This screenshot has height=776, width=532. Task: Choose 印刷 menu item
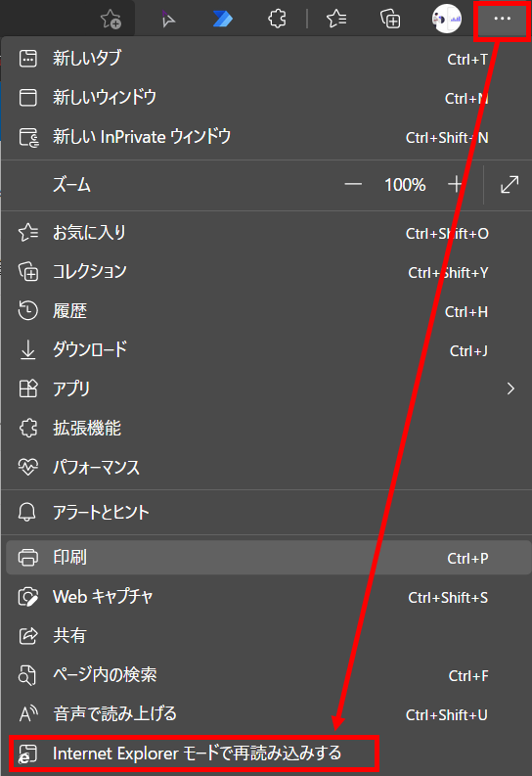(x=266, y=558)
